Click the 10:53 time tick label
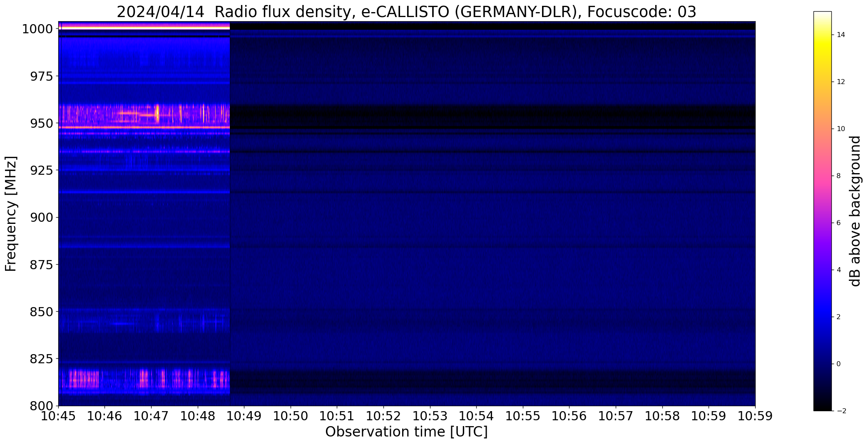Image resolution: width=868 pixels, height=444 pixels. tap(430, 416)
